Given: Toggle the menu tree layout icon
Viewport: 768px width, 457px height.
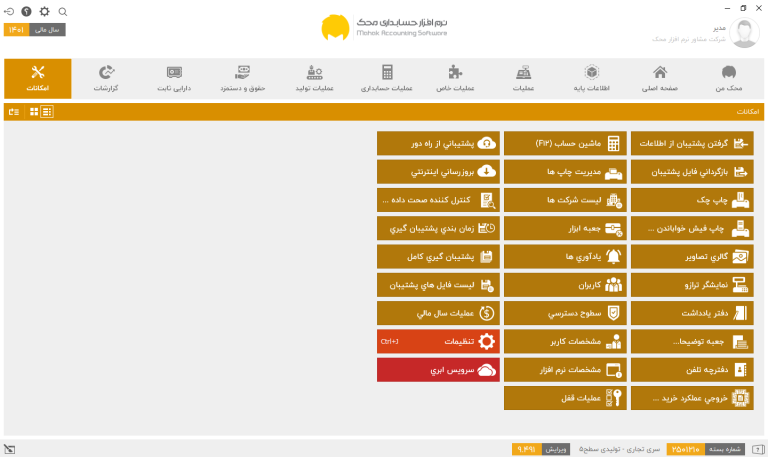Looking at the screenshot, I should pos(14,112).
